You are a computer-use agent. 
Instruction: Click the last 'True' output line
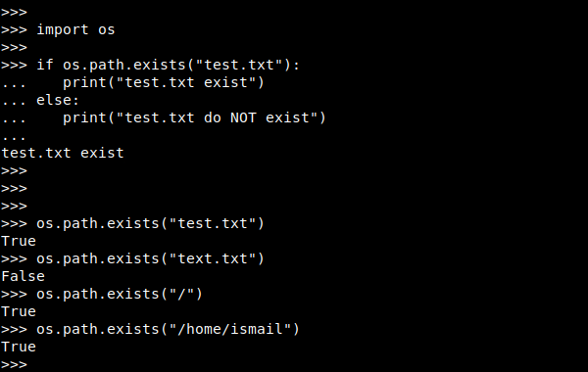[19, 347]
